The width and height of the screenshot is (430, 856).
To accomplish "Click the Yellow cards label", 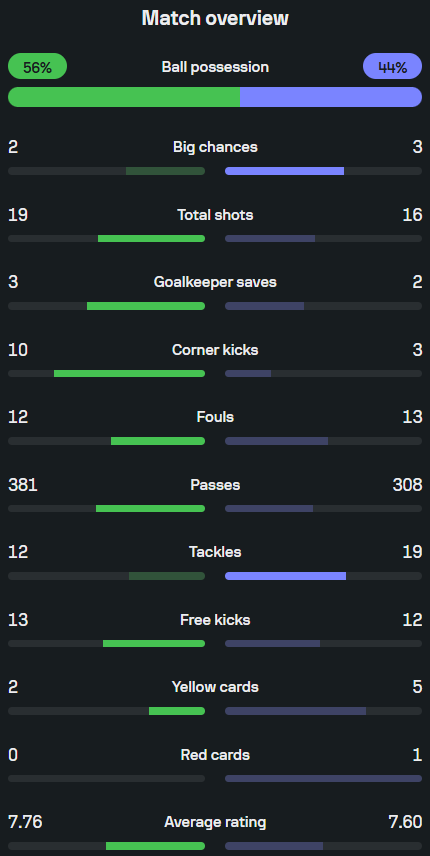I will (x=215, y=687).
